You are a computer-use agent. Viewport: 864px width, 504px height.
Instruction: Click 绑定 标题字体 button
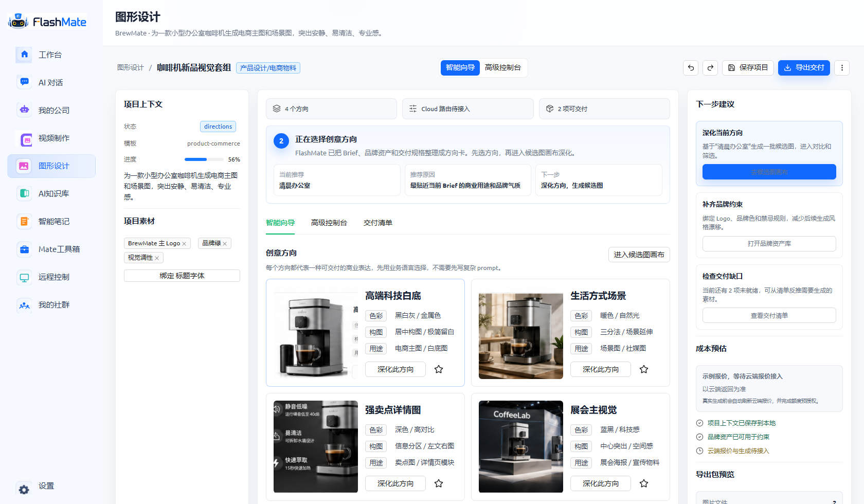[182, 276]
